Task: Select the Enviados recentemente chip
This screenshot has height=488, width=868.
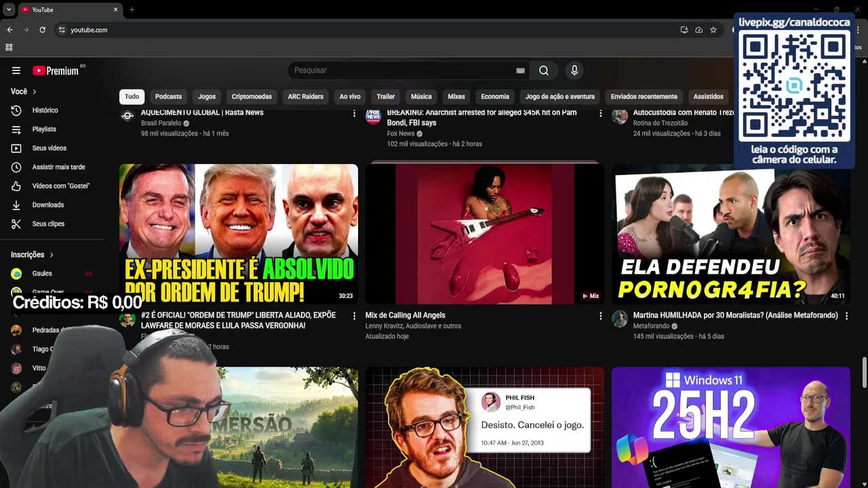Action: pos(644,97)
